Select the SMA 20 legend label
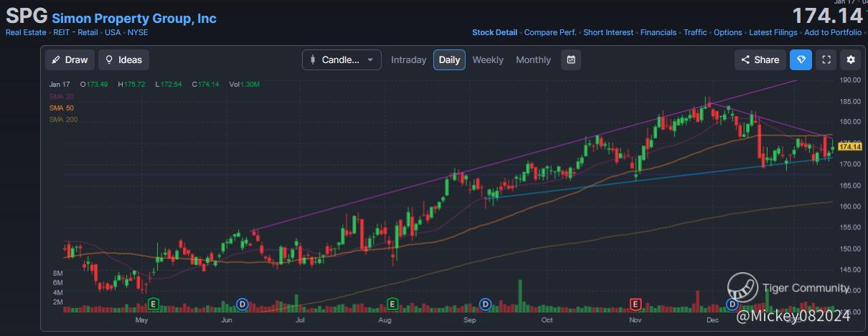Screen dimensions: 868x336 coord(60,96)
